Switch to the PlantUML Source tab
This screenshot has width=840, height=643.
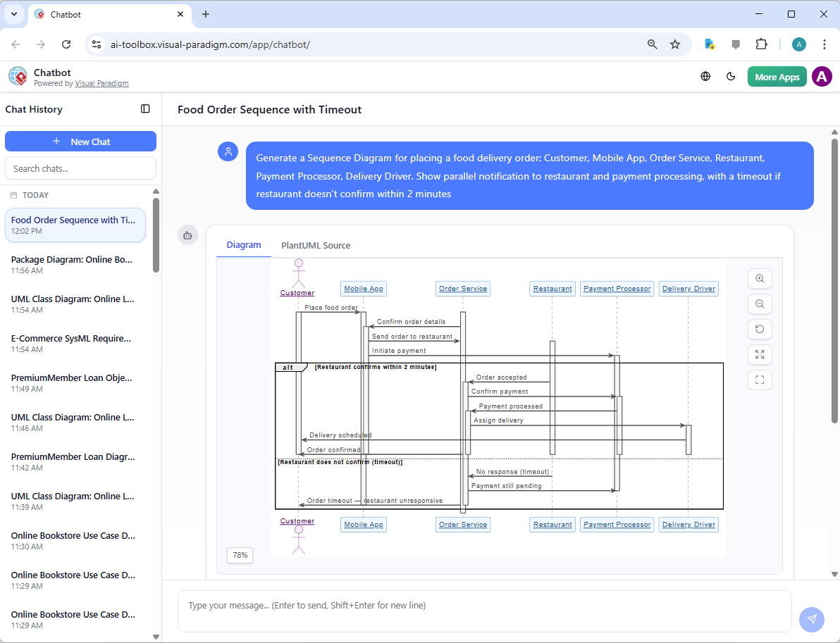pyautogui.click(x=316, y=246)
